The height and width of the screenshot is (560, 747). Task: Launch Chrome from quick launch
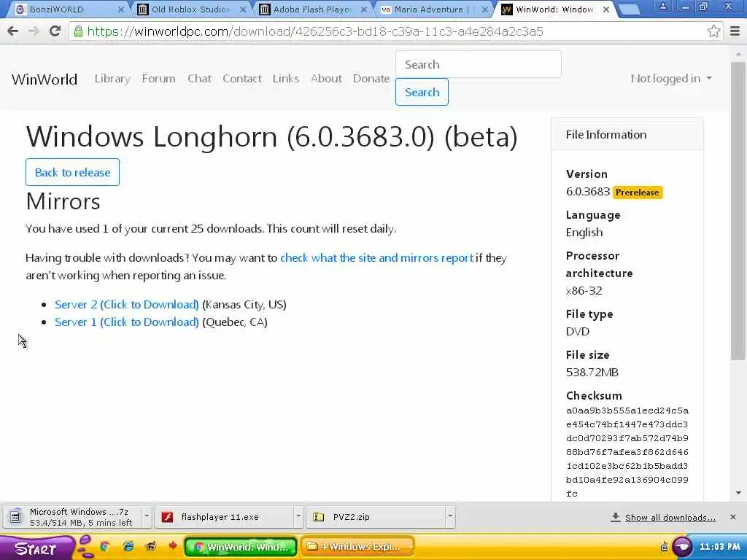105,547
